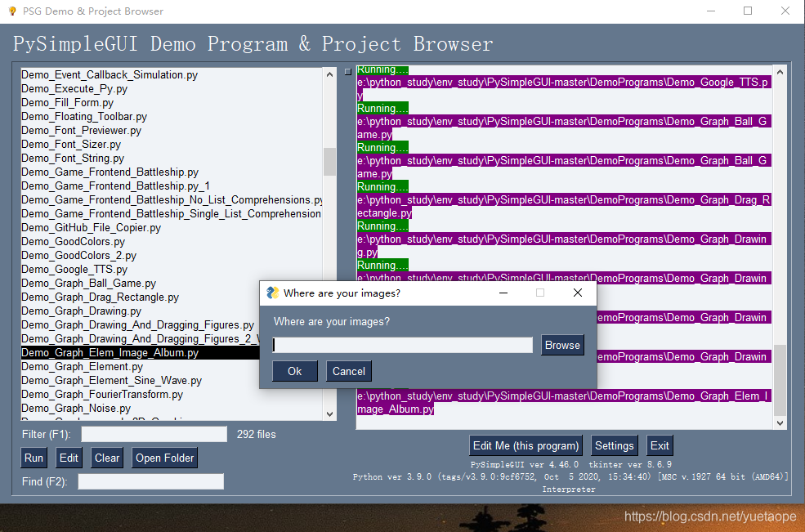Select Demo_Event_Callback_Simulation.py
This screenshot has height=532, width=805.
click(x=172, y=75)
